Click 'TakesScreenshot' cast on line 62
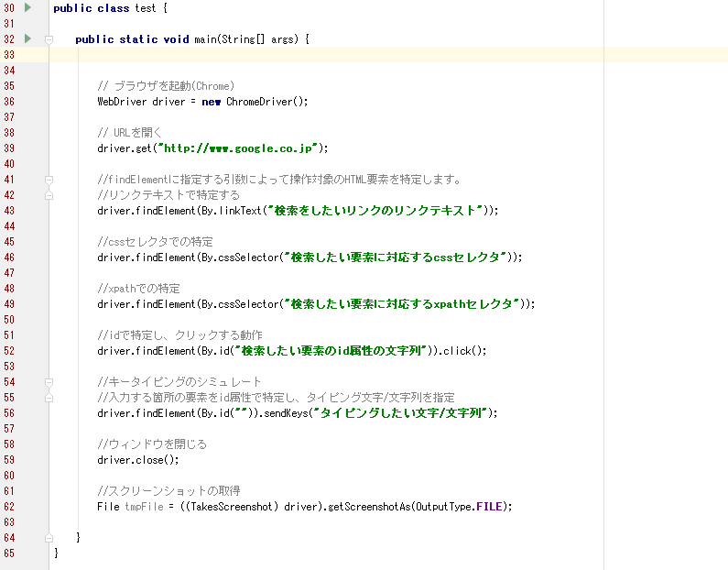The height and width of the screenshot is (570, 728). [x=231, y=507]
